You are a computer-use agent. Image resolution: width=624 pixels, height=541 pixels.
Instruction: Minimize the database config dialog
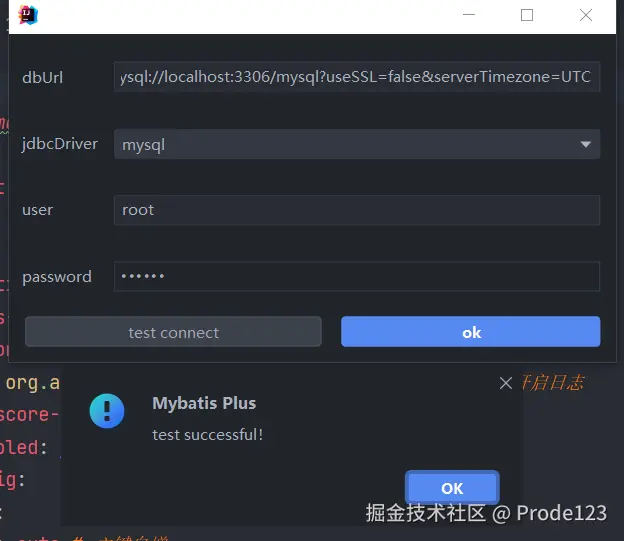point(469,15)
